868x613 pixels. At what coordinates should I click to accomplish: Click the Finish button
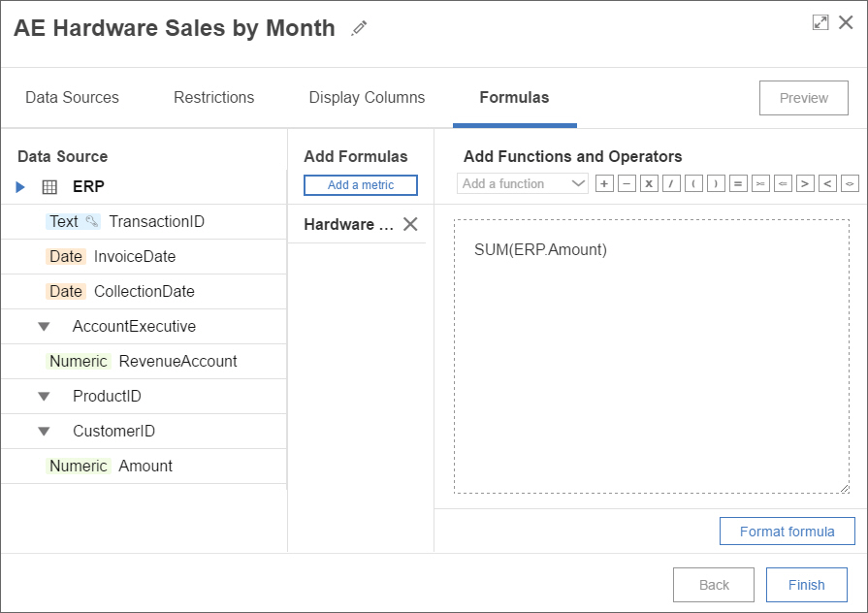806,585
